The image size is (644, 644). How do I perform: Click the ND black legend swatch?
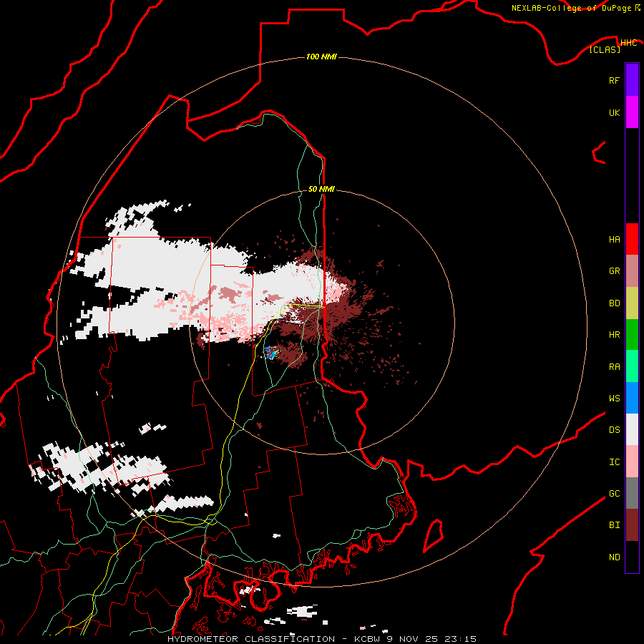point(632,557)
